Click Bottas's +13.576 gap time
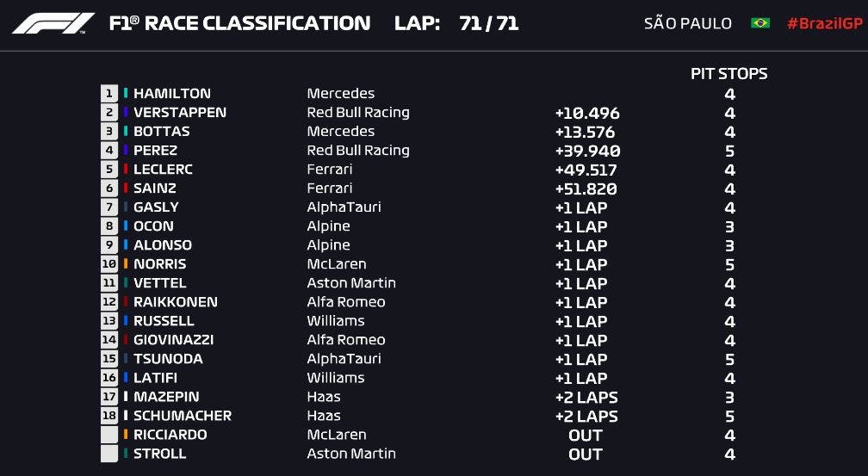This screenshot has height=476, width=868. coord(587,132)
